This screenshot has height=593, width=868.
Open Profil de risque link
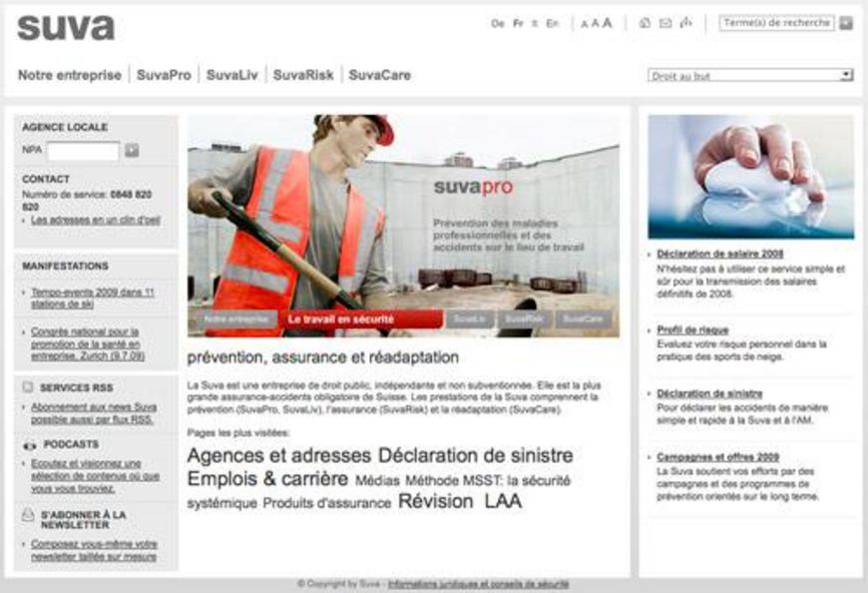692,329
